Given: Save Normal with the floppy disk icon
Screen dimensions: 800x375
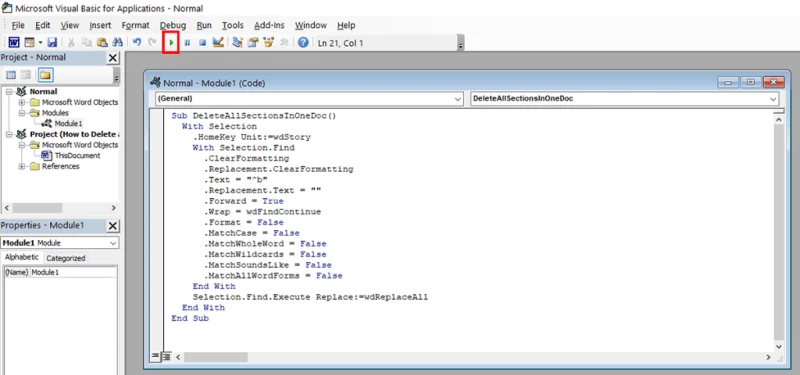Looking at the screenshot, I should pyautogui.click(x=52, y=43).
